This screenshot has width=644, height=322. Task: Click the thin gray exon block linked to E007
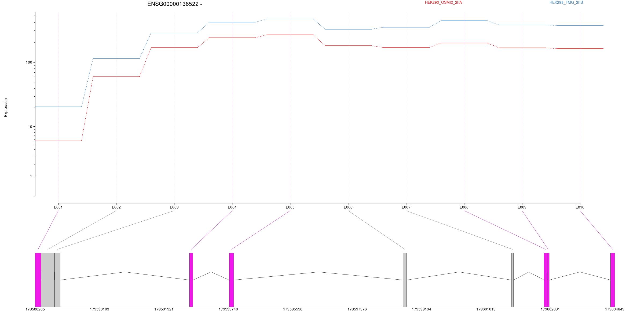click(x=513, y=280)
